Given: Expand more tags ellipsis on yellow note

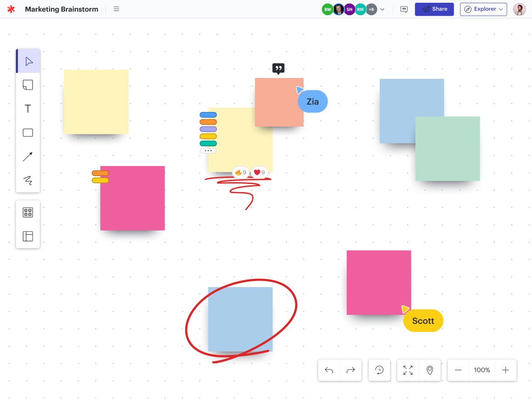Looking at the screenshot, I should 208,150.
